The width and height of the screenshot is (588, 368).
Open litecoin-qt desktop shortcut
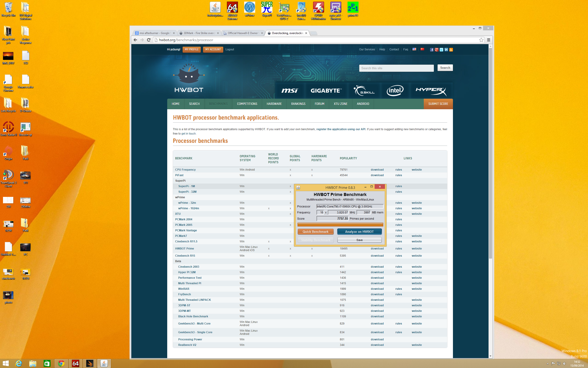25,129
